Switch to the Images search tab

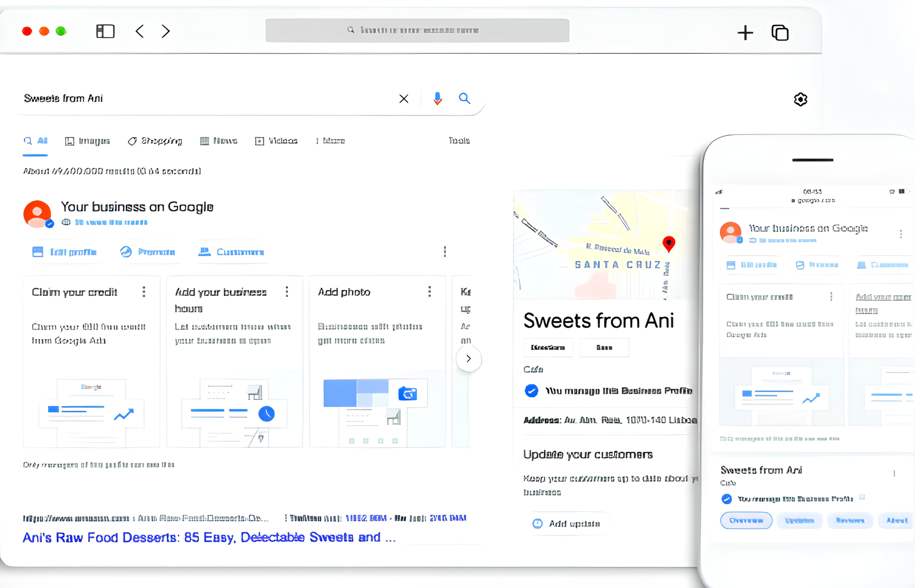(x=87, y=141)
